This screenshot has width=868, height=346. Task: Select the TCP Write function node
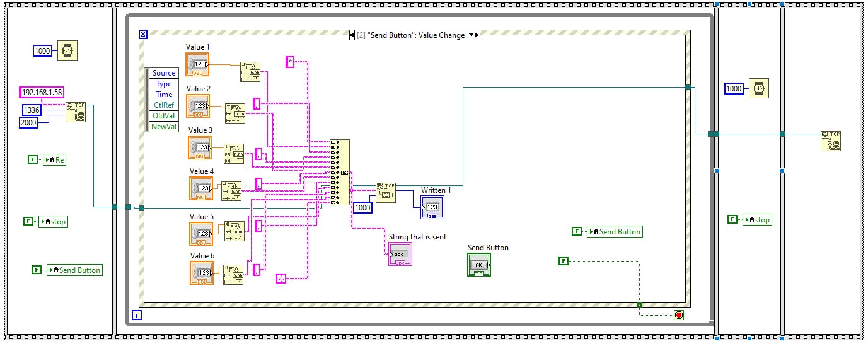[x=385, y=192]
